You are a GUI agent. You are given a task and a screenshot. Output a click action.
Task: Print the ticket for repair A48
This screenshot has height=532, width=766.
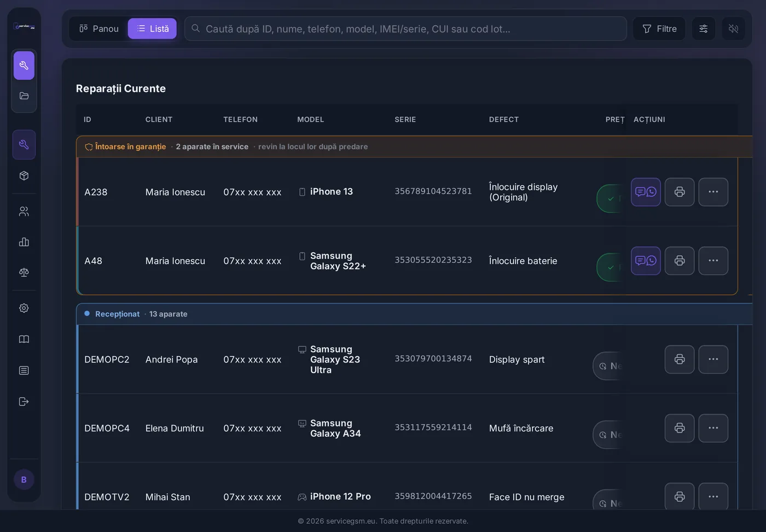coord(680,261)
